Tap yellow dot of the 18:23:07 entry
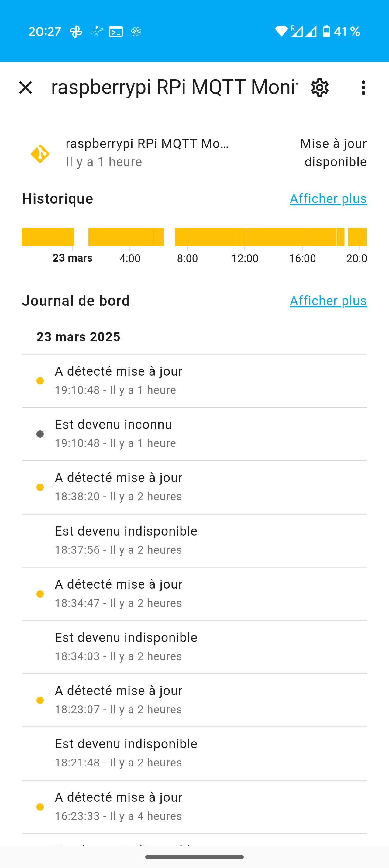 pyautogui.click(x=40, y=700)
